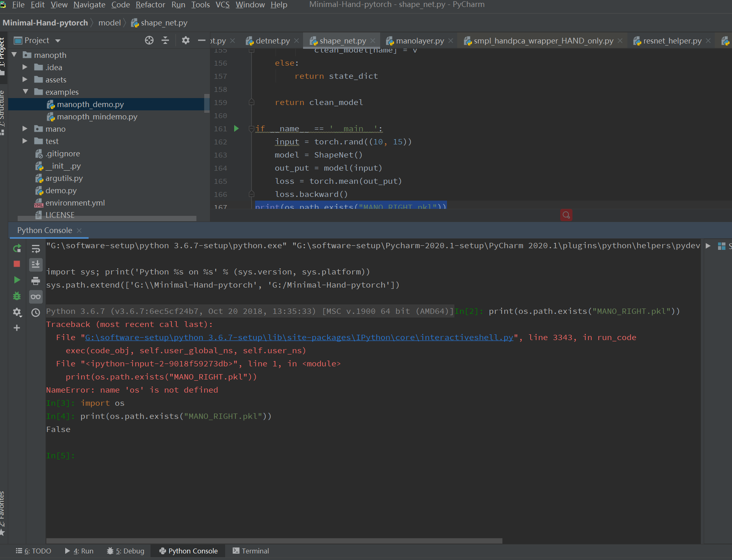Open the Help menu
The width and height of the screenshot is (732, 560).
click(279, 5)
